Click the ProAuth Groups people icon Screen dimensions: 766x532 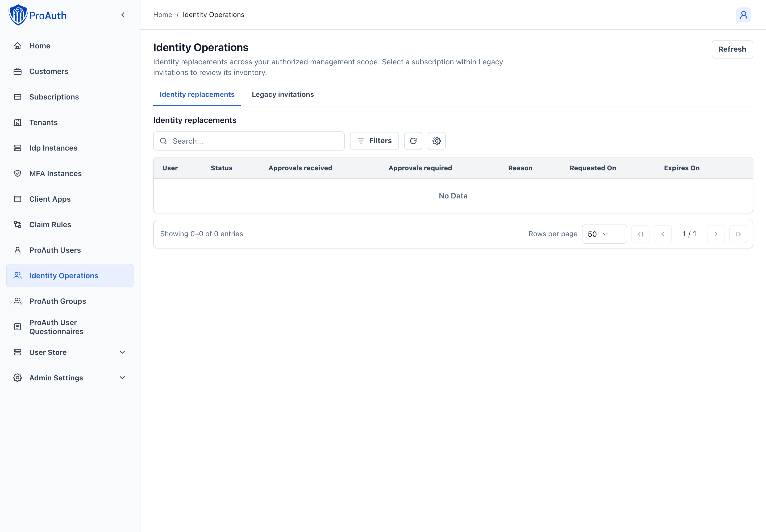18,301
